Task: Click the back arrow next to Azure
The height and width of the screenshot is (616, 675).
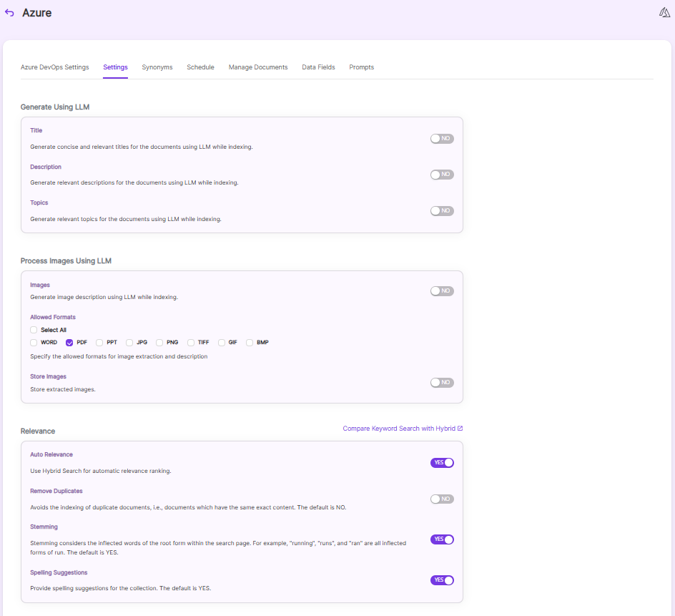Action: pos(9,13)
